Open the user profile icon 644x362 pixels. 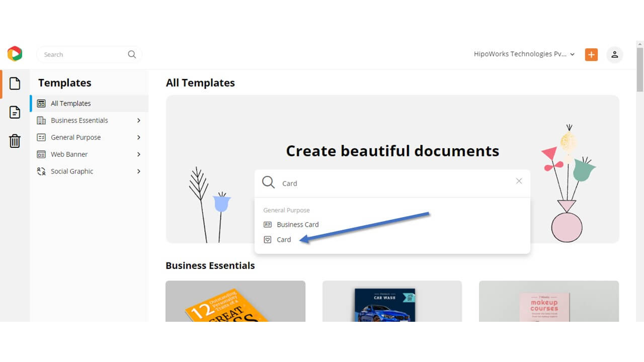(614, 55)
